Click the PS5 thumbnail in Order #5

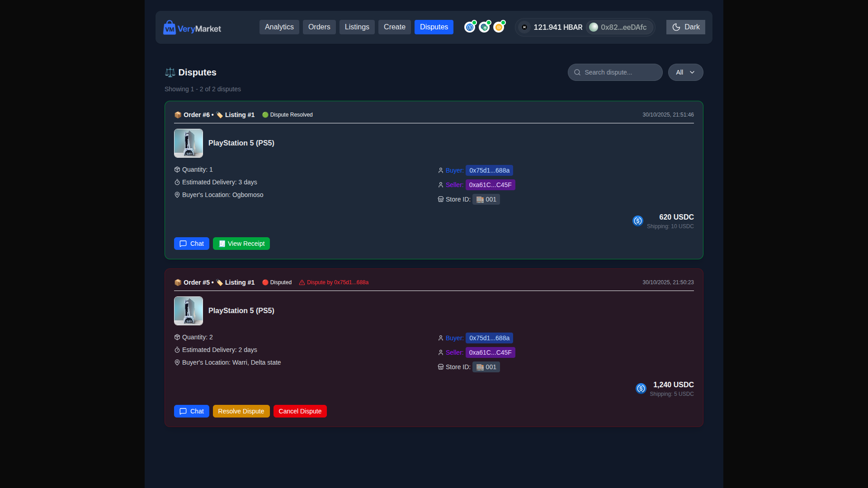pyautogui.click(x=189, y=311)
